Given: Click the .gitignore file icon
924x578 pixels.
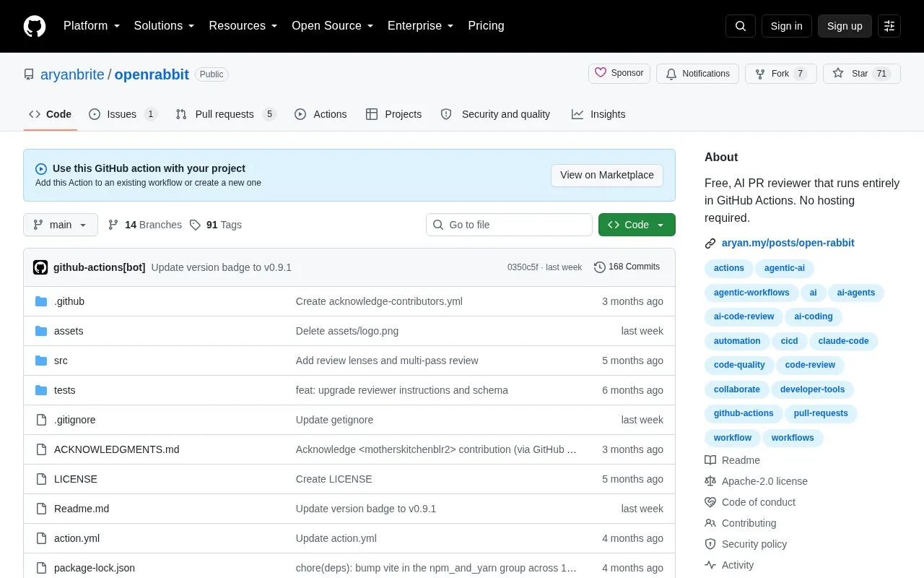Looking at the screenshot, I should click(41, 420).
